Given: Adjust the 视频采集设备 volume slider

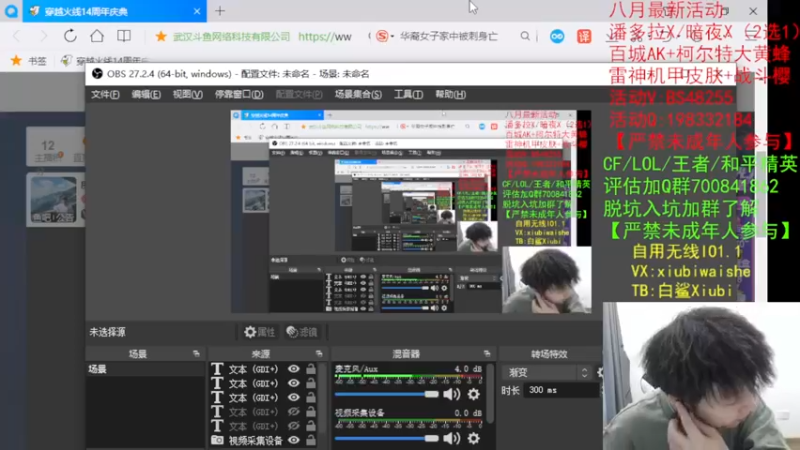Looking at the screenshot, I should coord(386,438).
